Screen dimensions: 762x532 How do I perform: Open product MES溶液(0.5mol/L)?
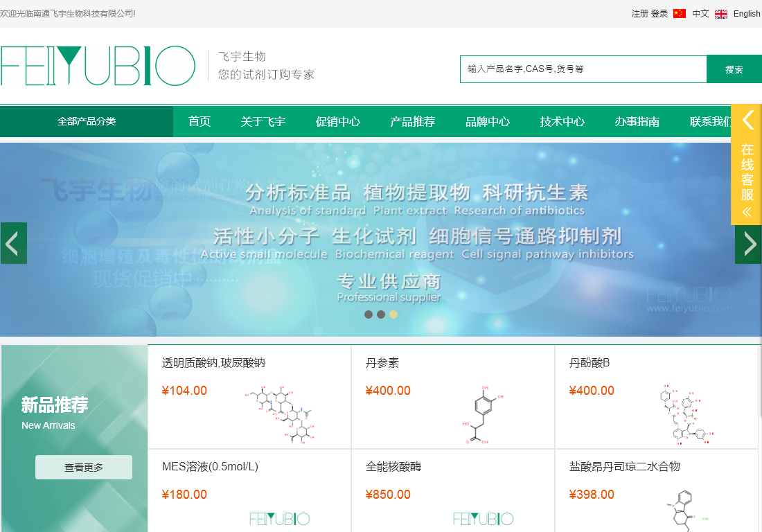(x=210, y=467)
